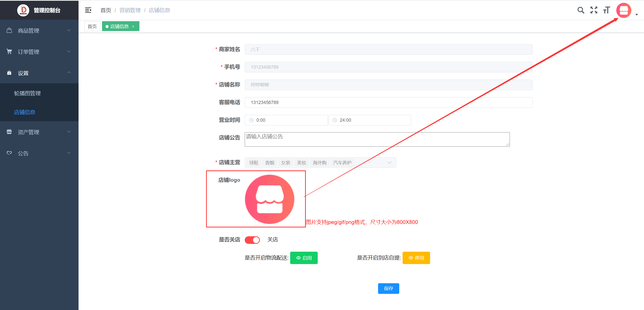Click the shop avatar in header

tap(624, 10)
